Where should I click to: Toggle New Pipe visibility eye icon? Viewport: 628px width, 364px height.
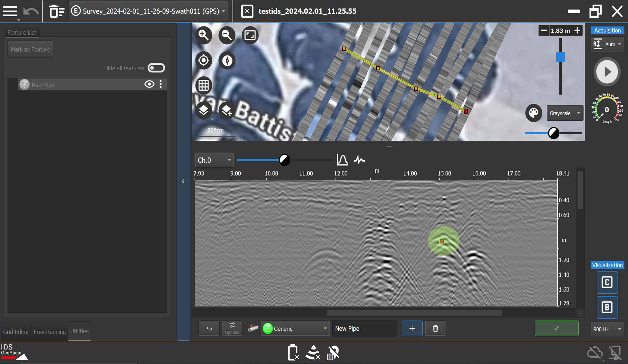pyautogui.click(x=149, y=84)
